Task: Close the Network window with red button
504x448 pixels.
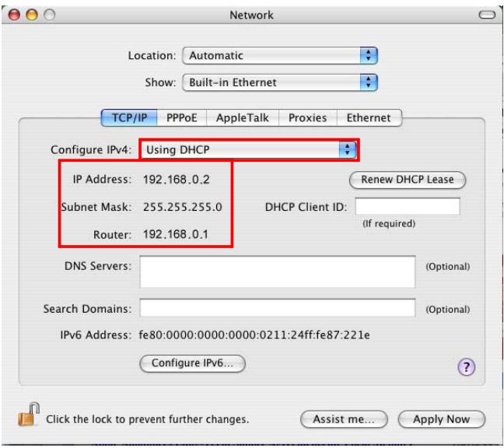Action: tap(14, 15)
